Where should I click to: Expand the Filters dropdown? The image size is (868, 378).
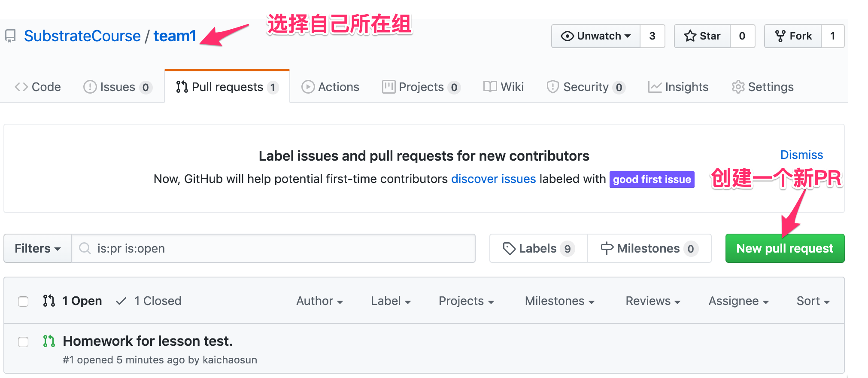[x=38, y=248]
